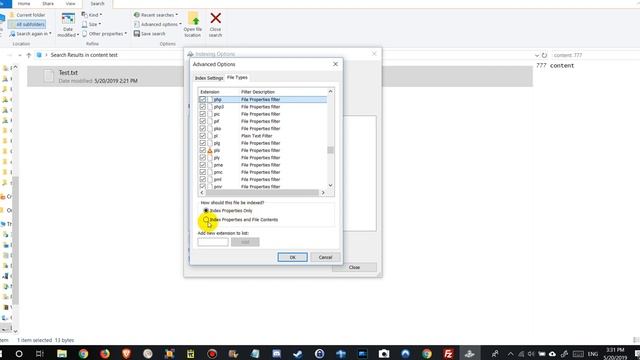Open the Search ribbon tab

point(97,4)
